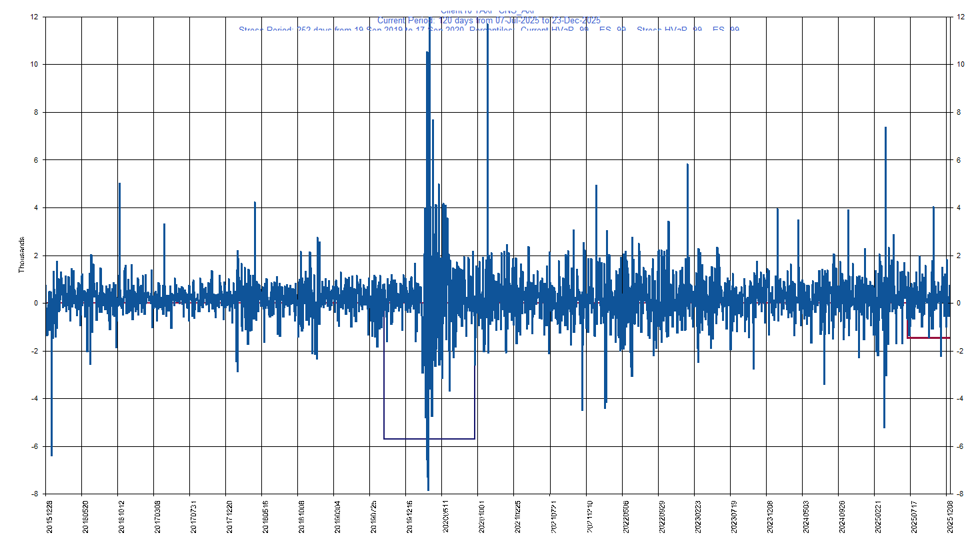Select the right y-axis label 10
This screenshot has width=980, height=547.
click(961, 65)
